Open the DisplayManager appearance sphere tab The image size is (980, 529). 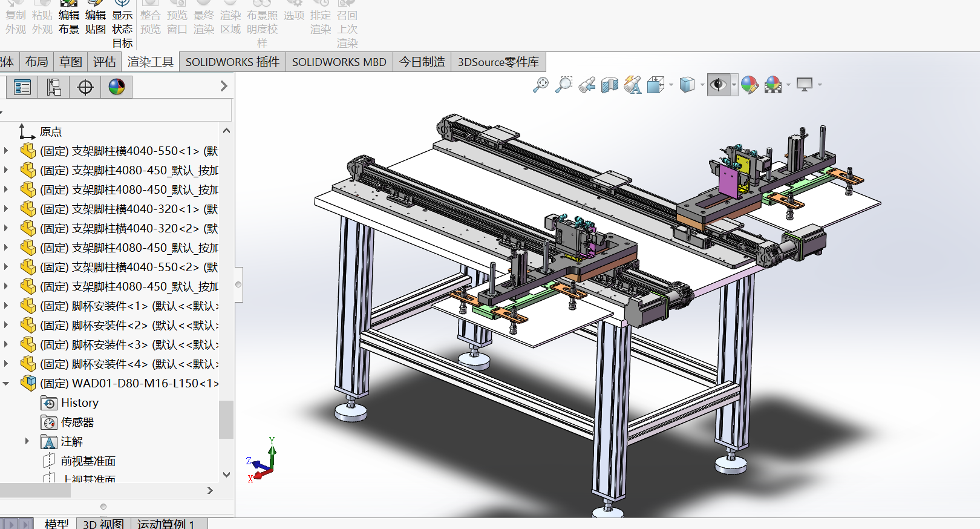point(117,87)
